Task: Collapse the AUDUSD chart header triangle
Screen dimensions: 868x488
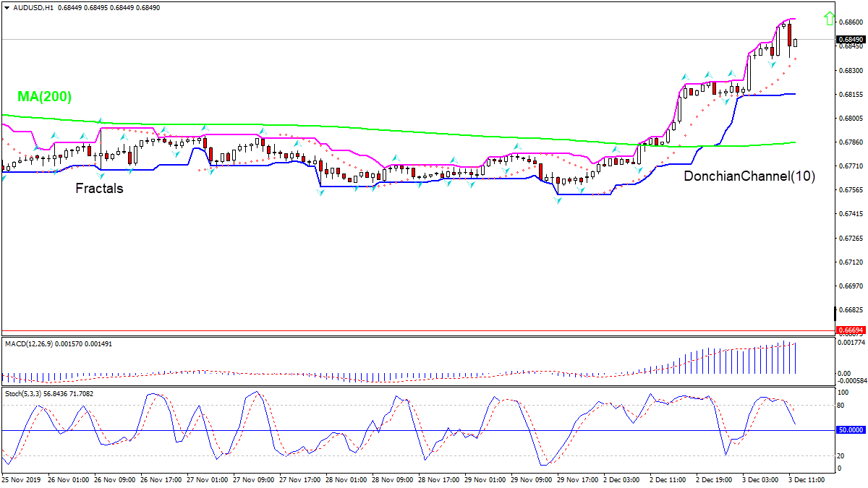Action: point(7,7)
